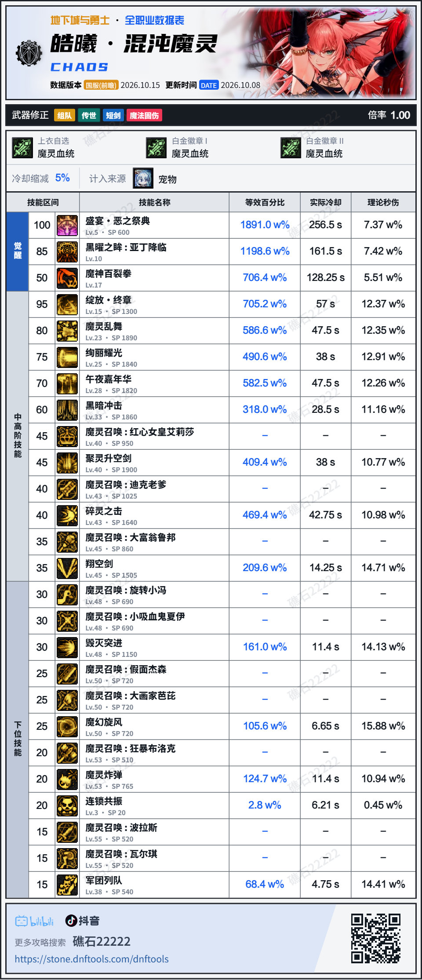Click the 旋转小冯 summon icon
This screenshot has height=980, width=422.
pyautogui.click(x=67, y=594)
